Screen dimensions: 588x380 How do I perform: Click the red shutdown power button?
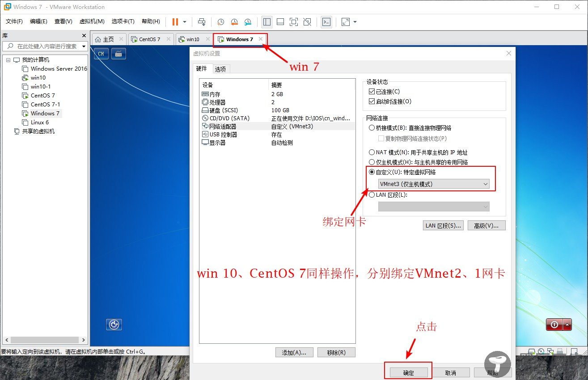click(x=554, y=325)
